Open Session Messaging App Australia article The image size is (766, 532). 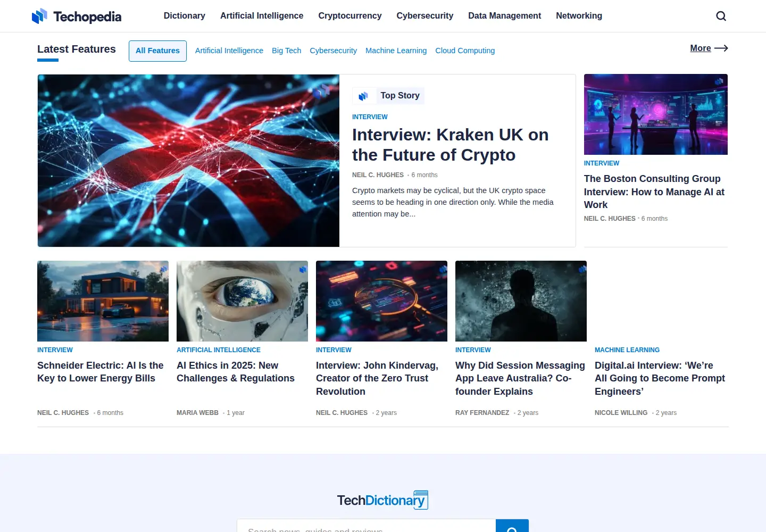click(520, 378)
